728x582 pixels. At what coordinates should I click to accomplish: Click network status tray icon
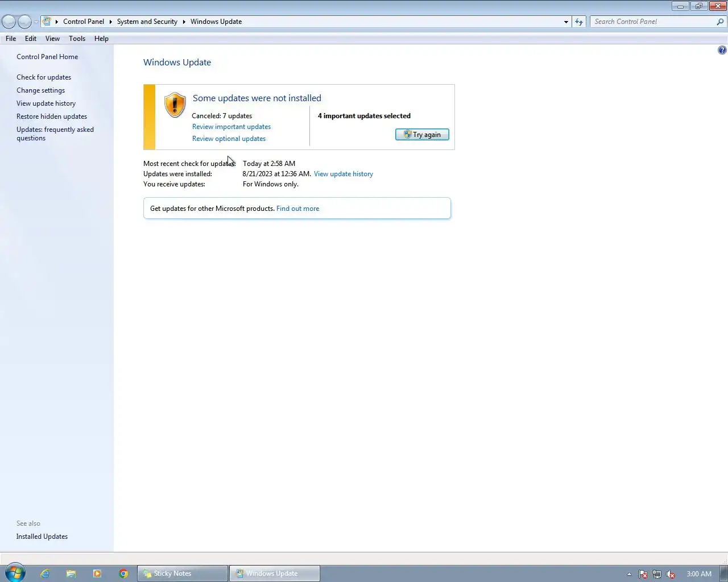pos(657,574)
